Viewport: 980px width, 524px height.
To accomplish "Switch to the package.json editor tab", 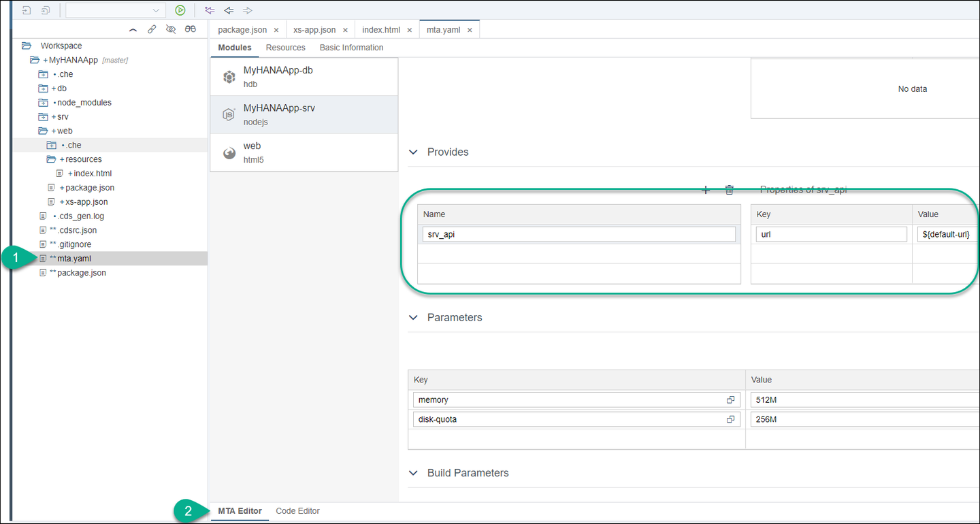I will coord(242,31).
